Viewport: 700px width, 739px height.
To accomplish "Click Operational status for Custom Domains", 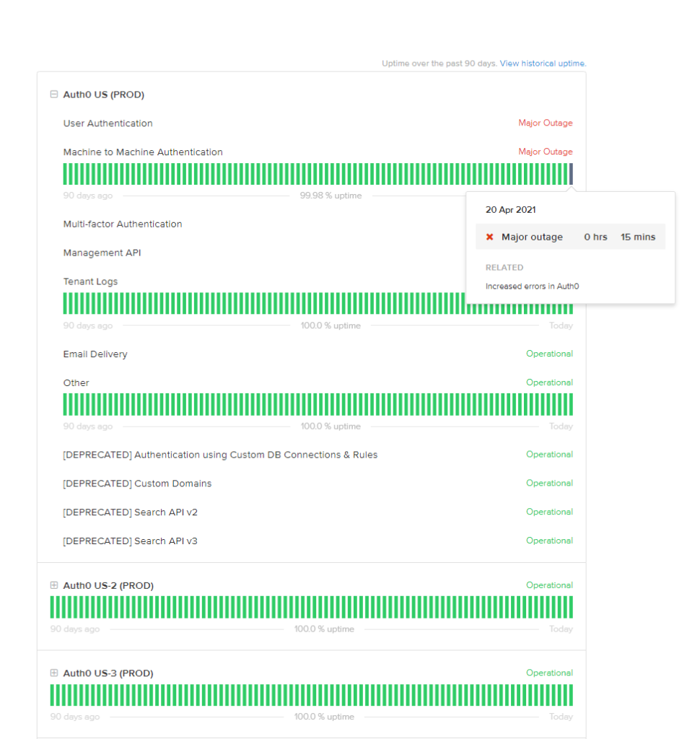I will click(x=549, y=483).
